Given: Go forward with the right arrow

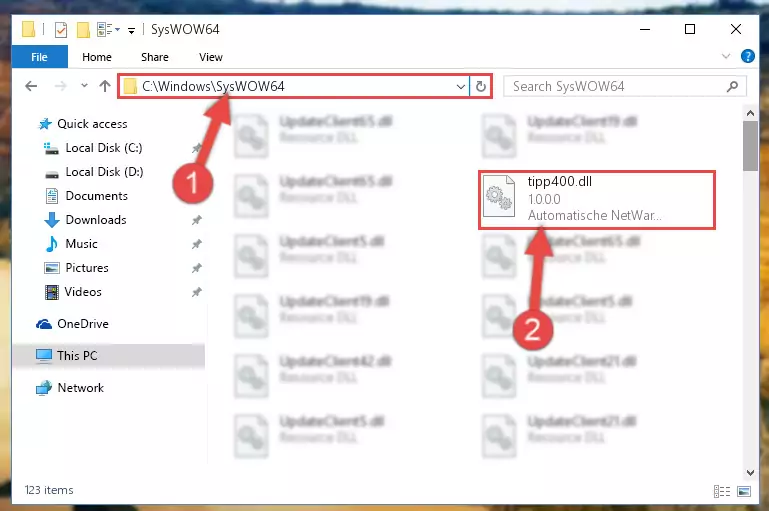Looking at the screenshot, I should click(60, 86).
